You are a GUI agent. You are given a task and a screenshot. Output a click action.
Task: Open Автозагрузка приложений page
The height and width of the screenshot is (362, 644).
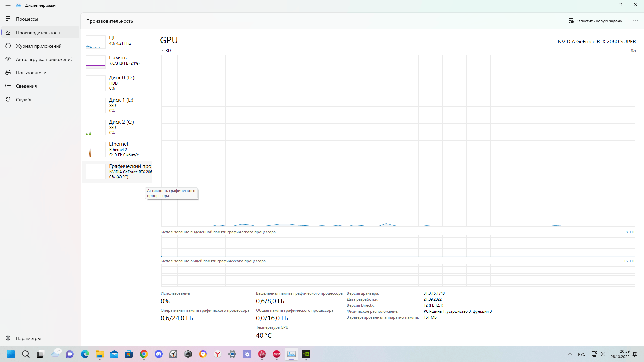40,59
